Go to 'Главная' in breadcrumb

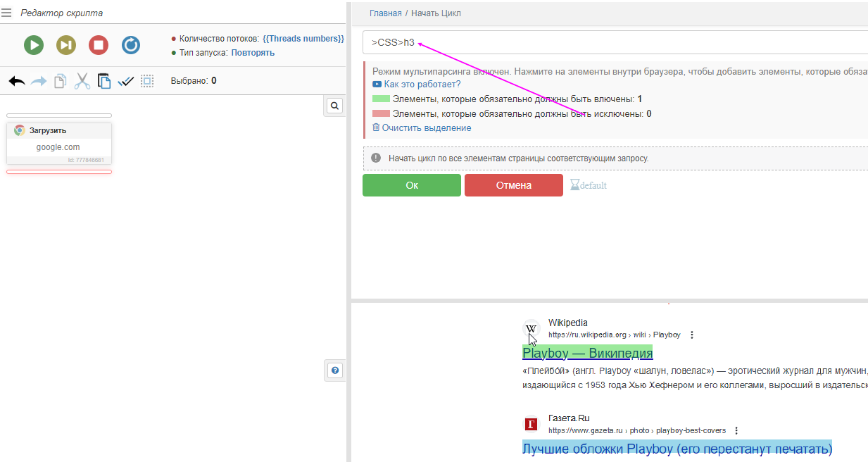point(385,13)
